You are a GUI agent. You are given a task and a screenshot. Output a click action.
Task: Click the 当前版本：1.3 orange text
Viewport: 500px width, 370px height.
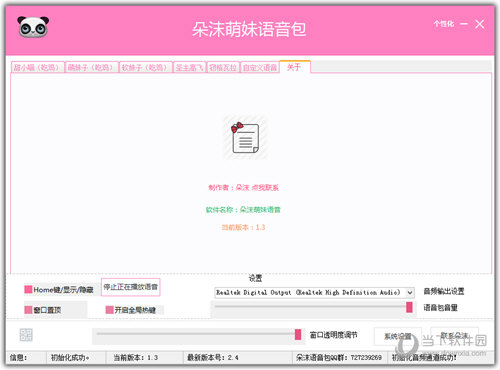click(243, 227)
